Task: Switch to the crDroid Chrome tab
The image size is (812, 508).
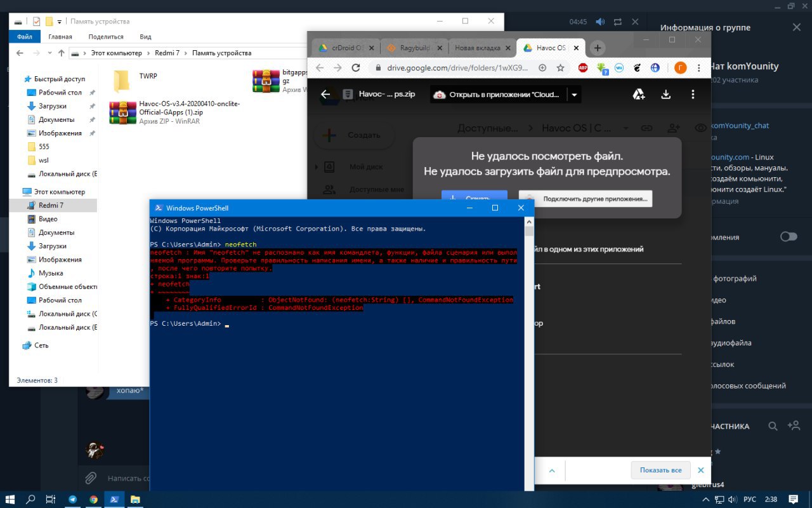Action: [x=346, y=48]
